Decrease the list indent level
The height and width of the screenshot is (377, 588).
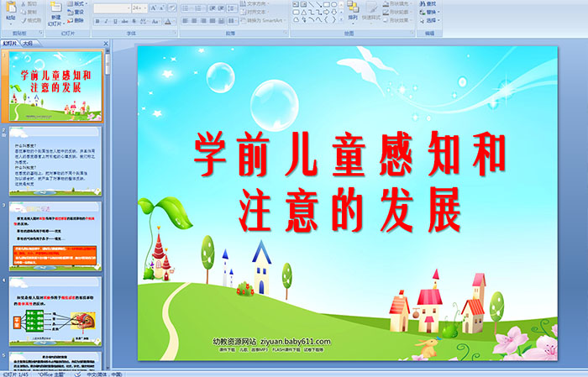coord(213,8)
